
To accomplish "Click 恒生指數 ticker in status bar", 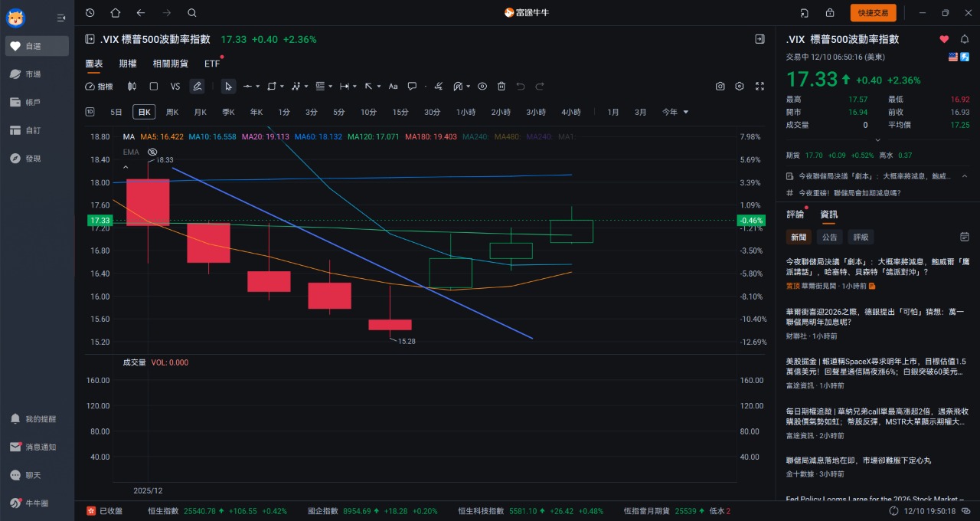I will (217, 511).
